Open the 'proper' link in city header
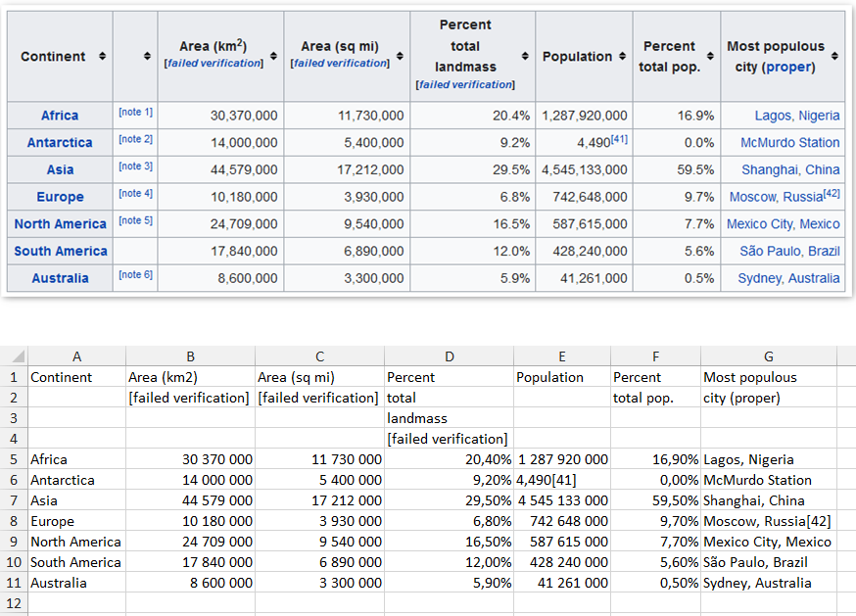This screenshot has height=616, width=856. (788, 68)
